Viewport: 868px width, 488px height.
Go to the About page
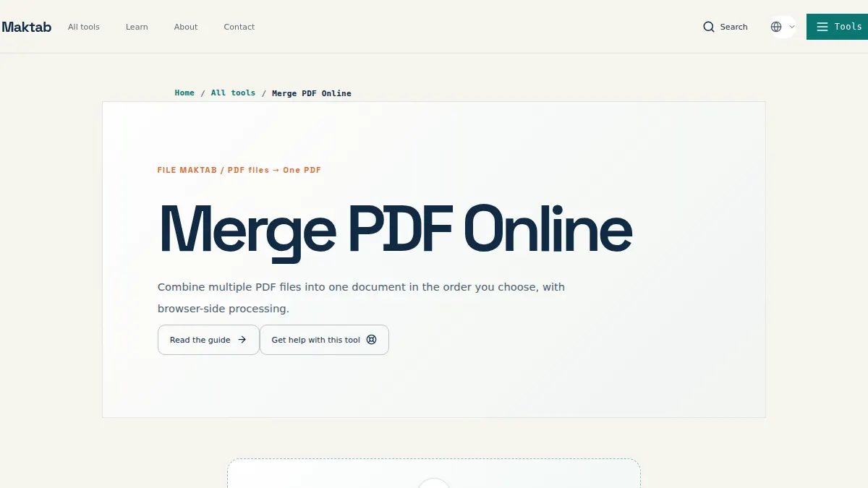[186, 27]
